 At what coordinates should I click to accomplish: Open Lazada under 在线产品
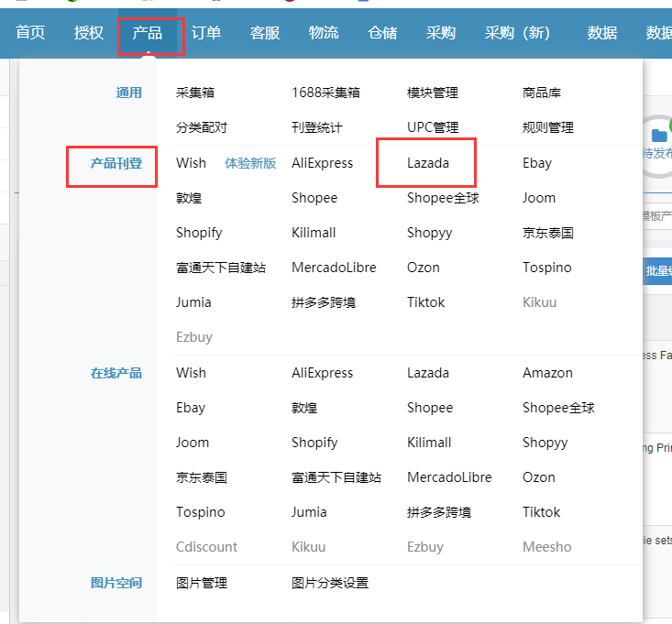click(x=428, y=373)
